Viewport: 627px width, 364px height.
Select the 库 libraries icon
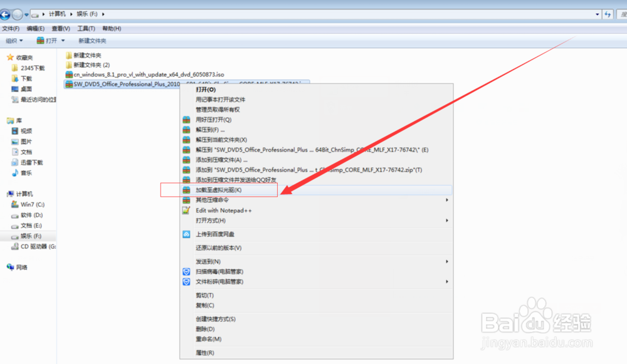pos(11,121)
